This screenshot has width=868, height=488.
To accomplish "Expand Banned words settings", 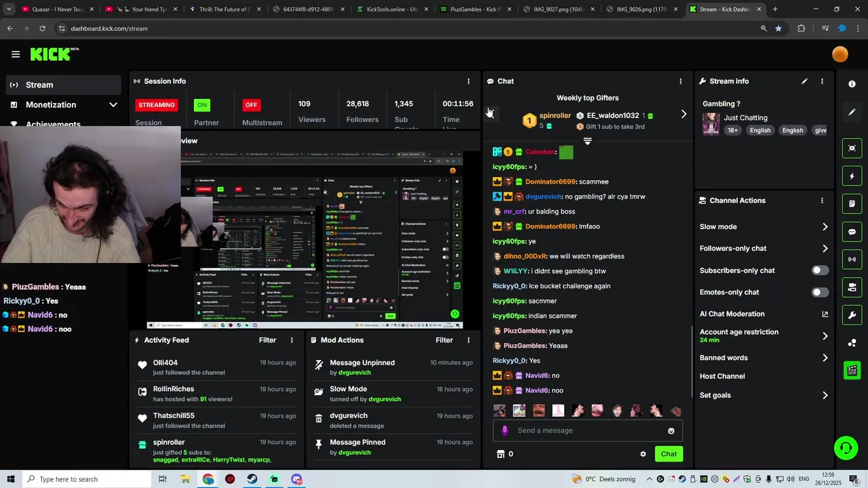I will [825, 358].
